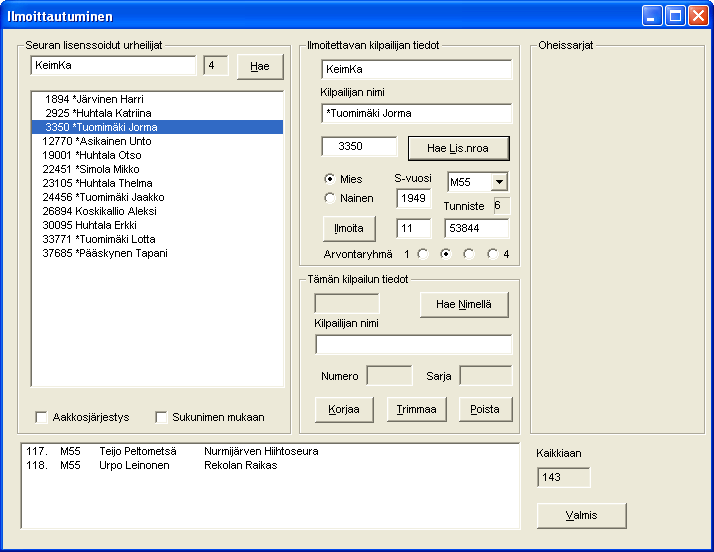
Task: Open the M55 series dropdown
Action: click(x=499, y=182)
